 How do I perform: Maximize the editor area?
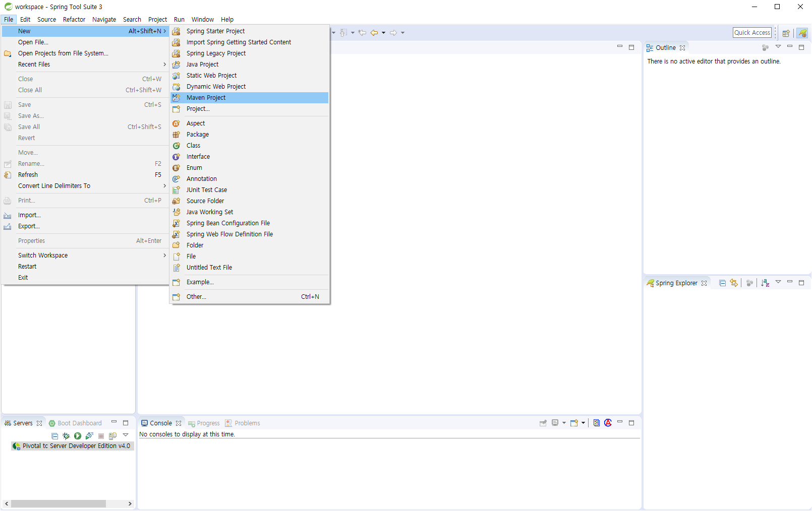point(631,47)
